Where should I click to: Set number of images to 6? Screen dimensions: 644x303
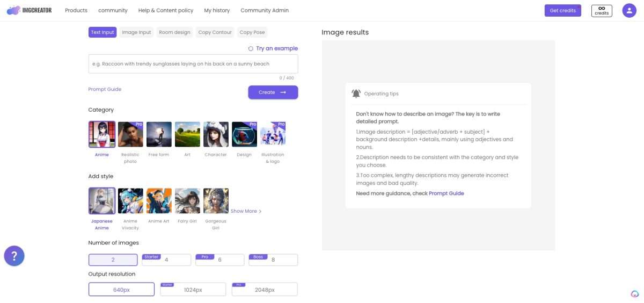219,260
